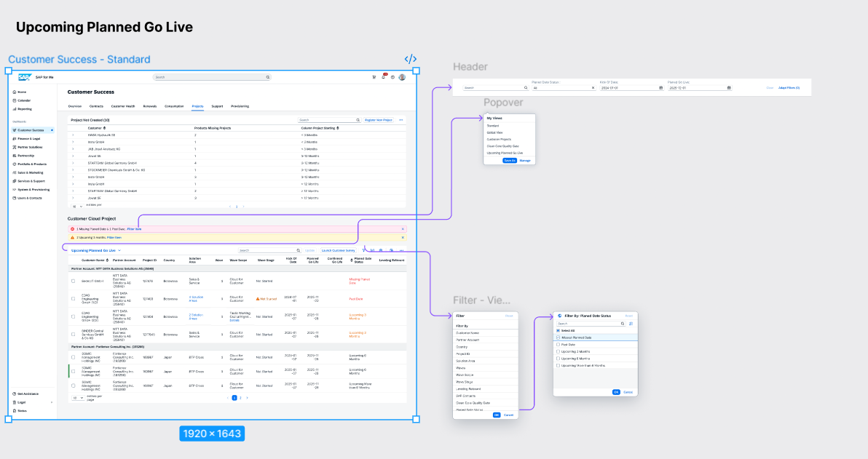This screenshot has height=459, width=868.
Task: Click the Launch Customer Survey button
Action: click(338, 250)
